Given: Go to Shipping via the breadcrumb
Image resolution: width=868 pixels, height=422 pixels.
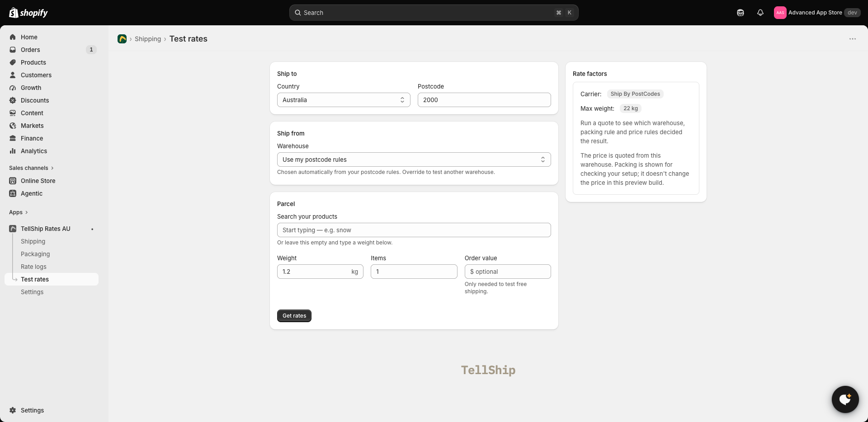Looking at the screenshot, I should click(148, 39).
